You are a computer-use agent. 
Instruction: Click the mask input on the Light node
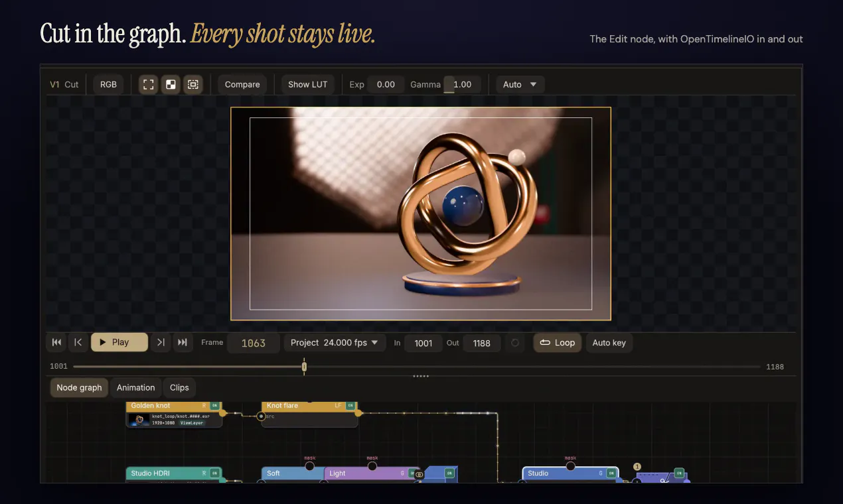(x=372, y=466)
